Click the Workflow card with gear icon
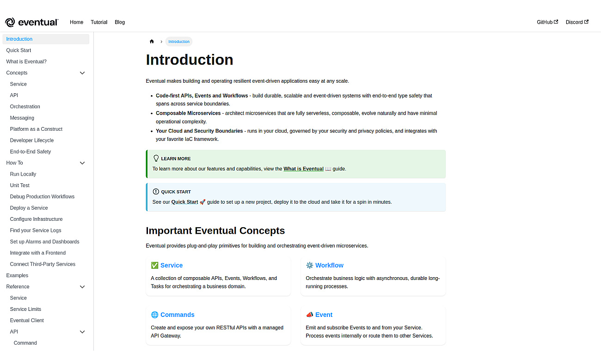Image resolution: width=601 pixels, height=364 pixels. coord(373,276)
